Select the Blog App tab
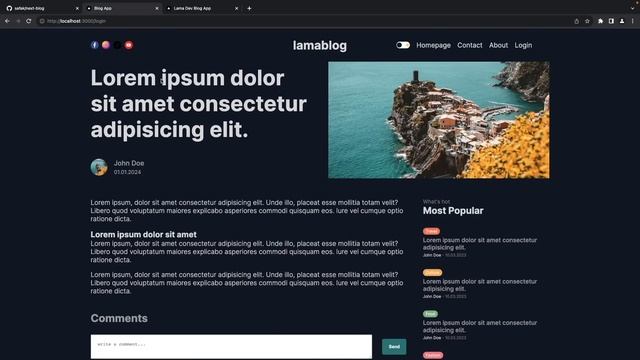 [x=121, y=8]
